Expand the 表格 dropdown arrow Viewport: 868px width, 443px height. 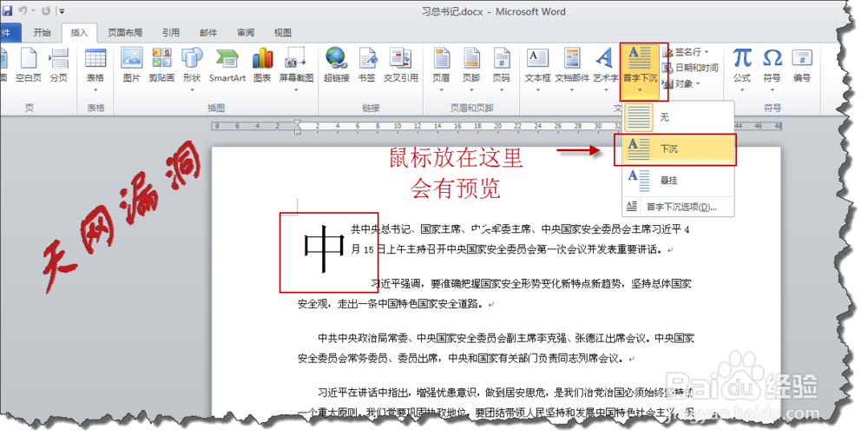tap(95, 89)
